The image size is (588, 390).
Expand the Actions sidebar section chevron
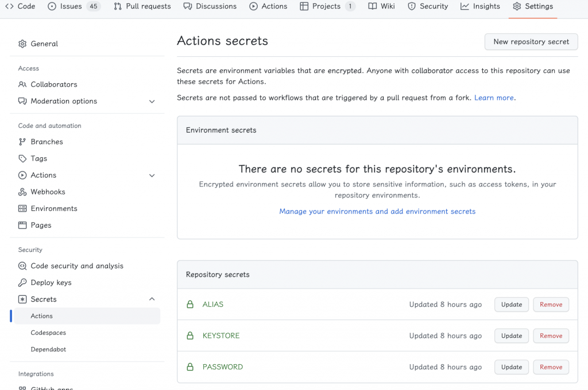click(152, 175)
